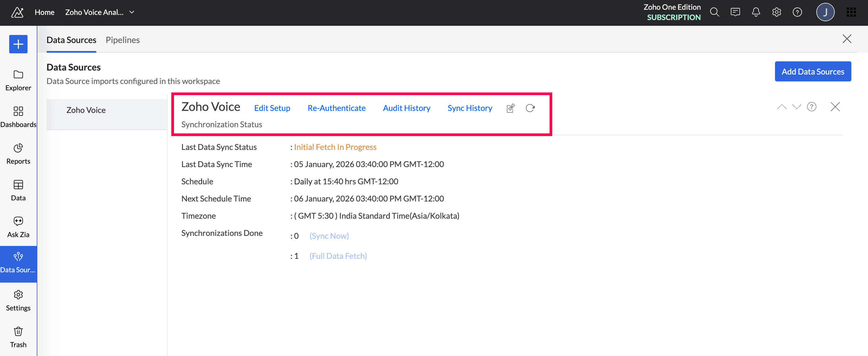Select the Data Sources tab

click(71, 40)
